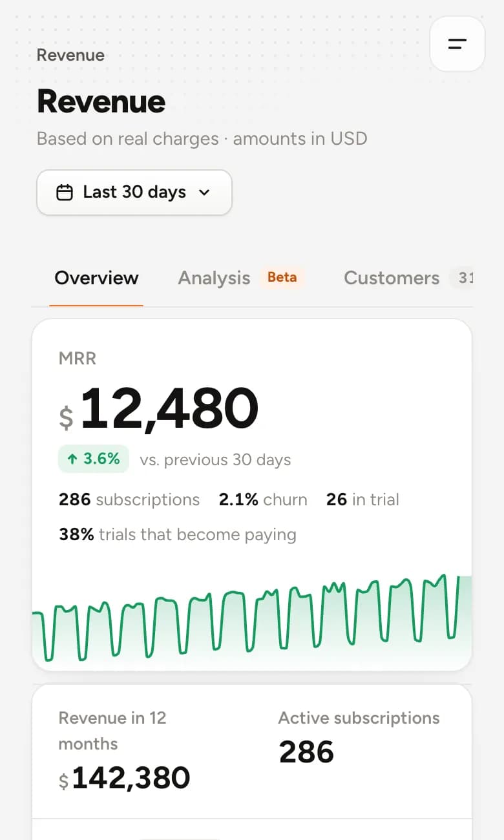Click the Beta badge
This screenshot has width=504, height=840.
pyautogui.click(x=282, y=277)
